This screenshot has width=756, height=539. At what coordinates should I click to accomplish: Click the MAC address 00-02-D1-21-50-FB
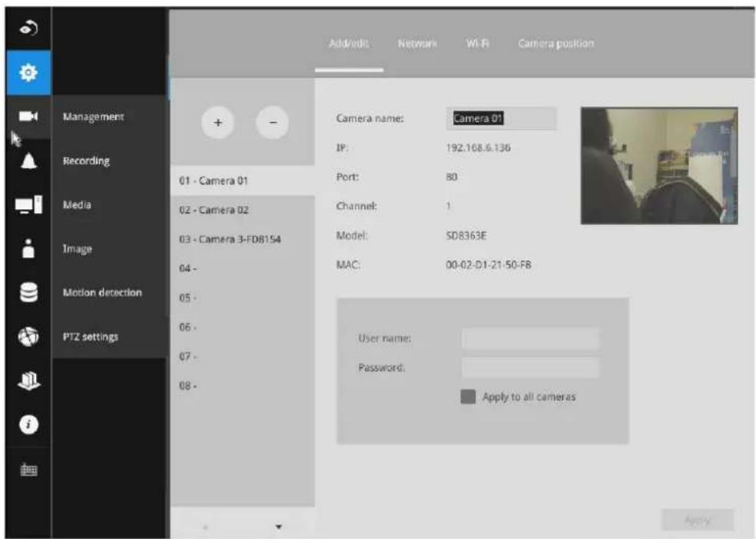coord(489,265)
